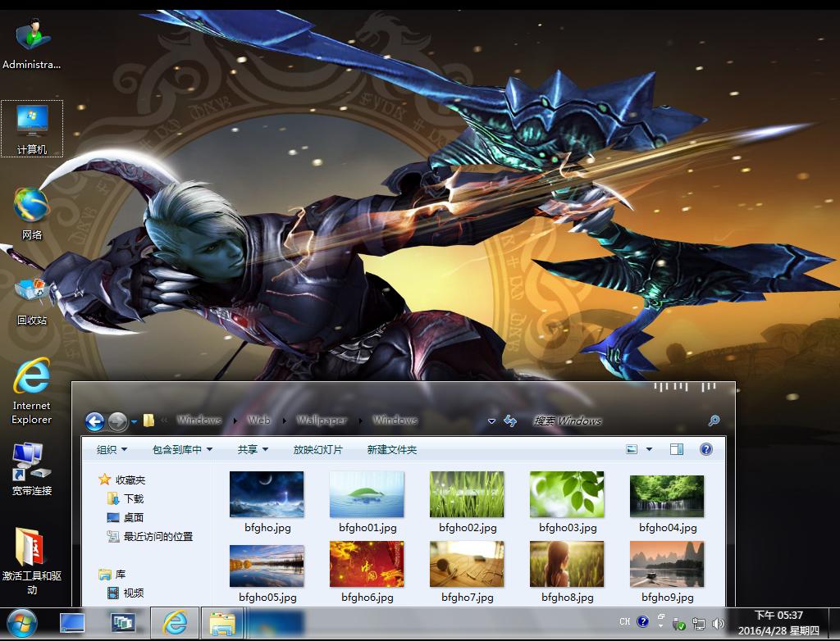The width and height of the screenshot is (840, 641).
Task: Click the window switcher taskbar icon
Action: pos(123,623)
